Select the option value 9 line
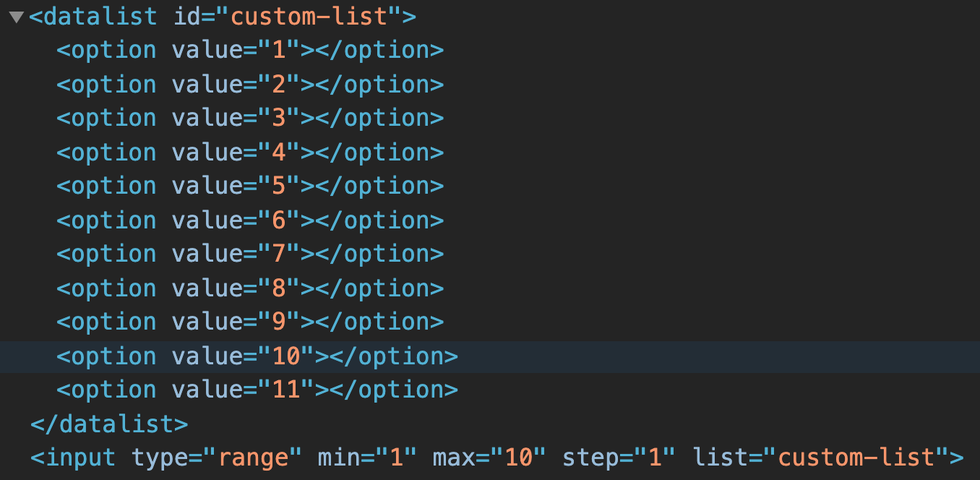980x480 pixels. [x=250, y=322]
